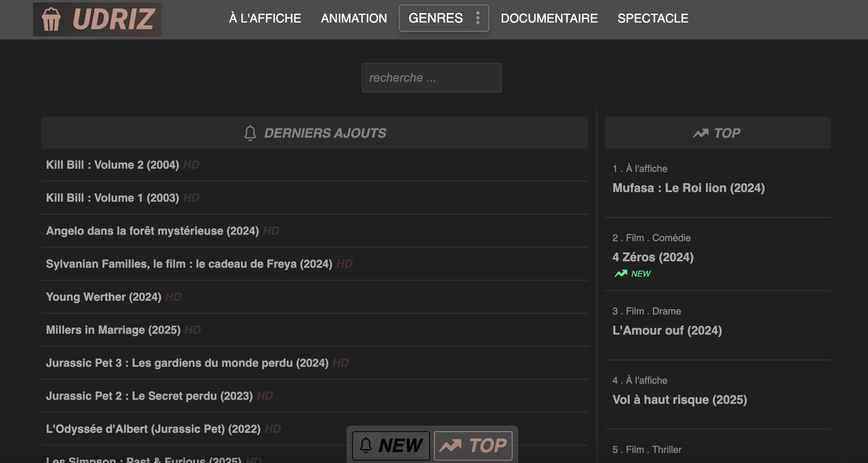Image resolution: width=868 pixels, height=463 pixels.
Task: Open L'Amour ouf (2024) in TOP list
Action: tap(667, 331)
